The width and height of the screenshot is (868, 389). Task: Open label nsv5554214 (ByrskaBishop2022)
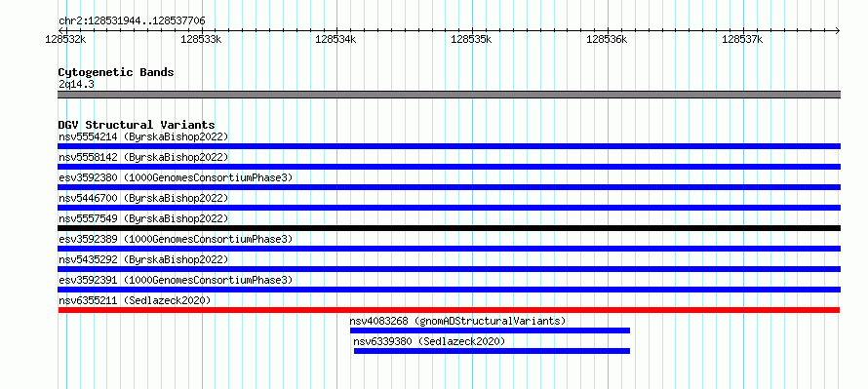point(143,136)
